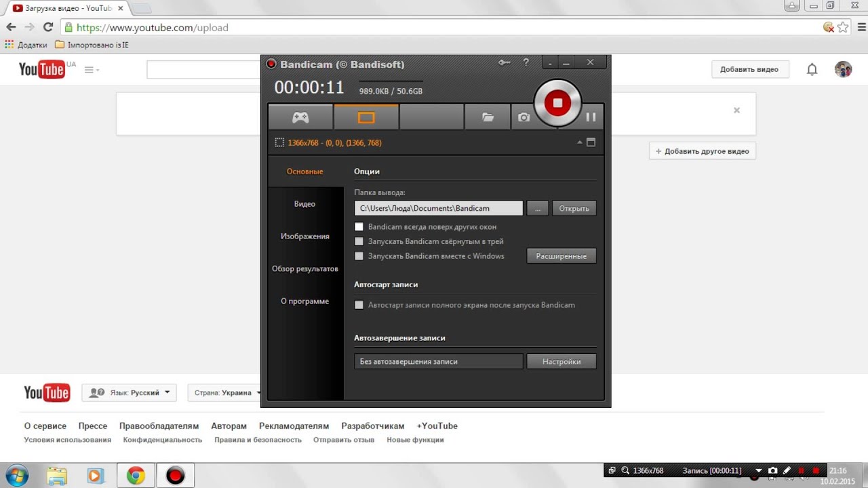Open the Правообладателям footer link

(159, 426)
